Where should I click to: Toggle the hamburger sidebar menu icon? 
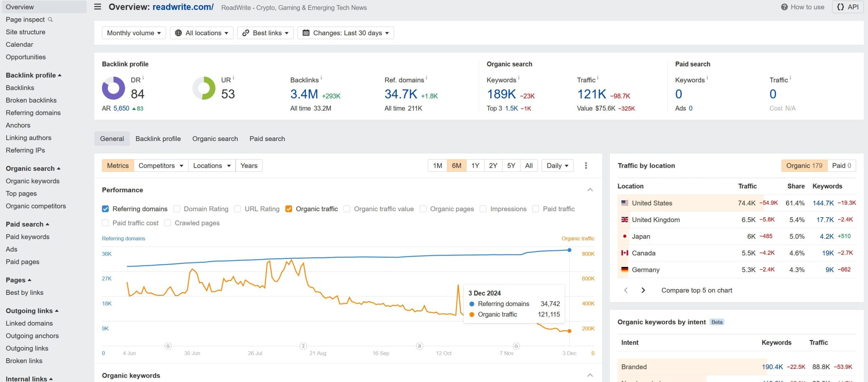(x=98, y=7)
